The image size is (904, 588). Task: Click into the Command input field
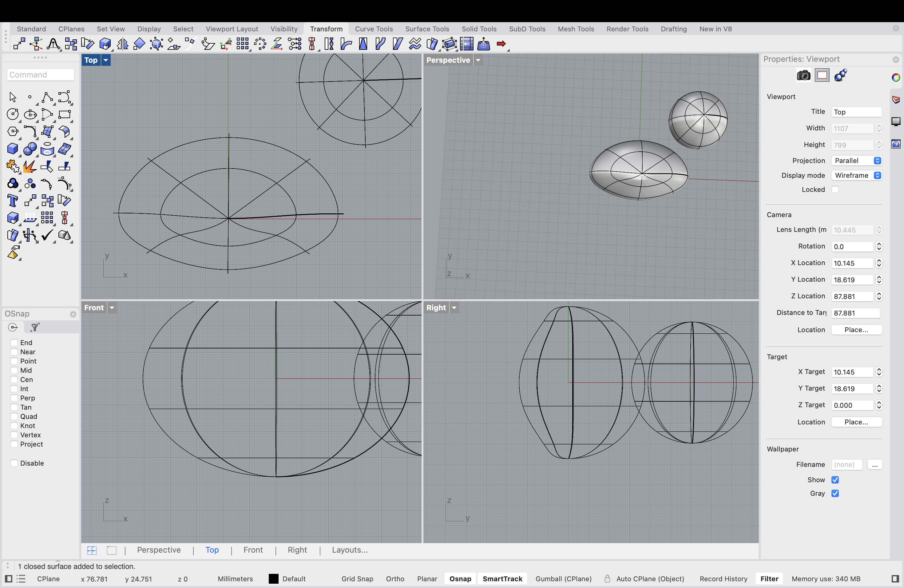pos(40,75)
